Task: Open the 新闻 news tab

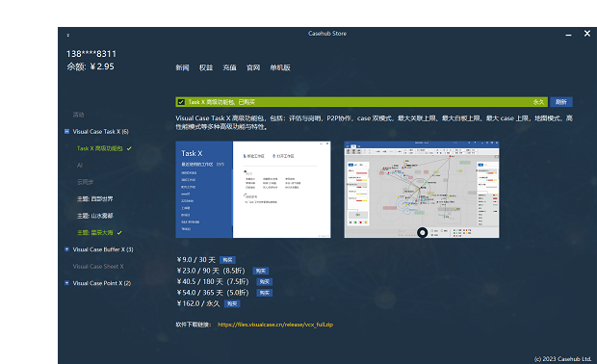Action: coord(182,67)
